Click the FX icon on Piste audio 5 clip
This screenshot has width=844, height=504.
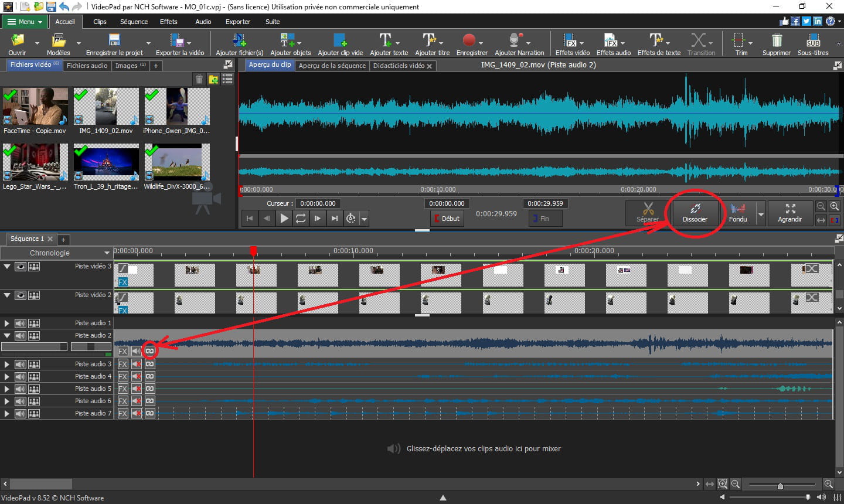pos(122,389)
